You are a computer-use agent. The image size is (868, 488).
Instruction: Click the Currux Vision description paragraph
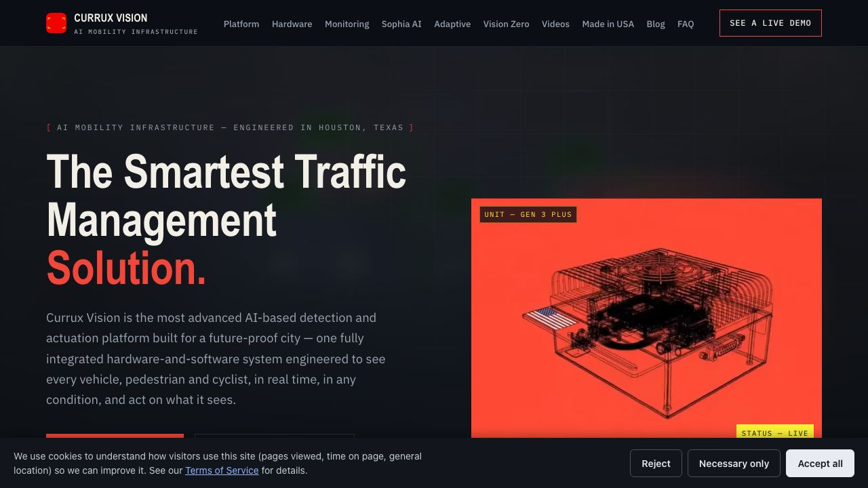point(216,359)
